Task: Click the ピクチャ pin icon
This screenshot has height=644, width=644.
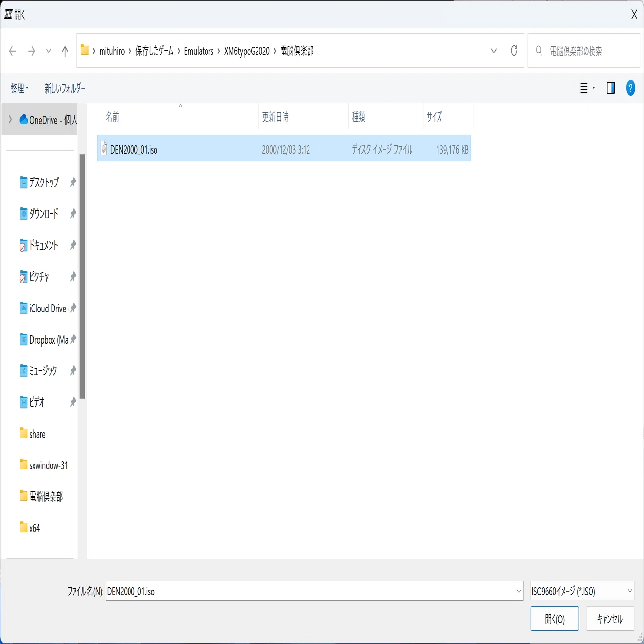Action: click(73, 277)
